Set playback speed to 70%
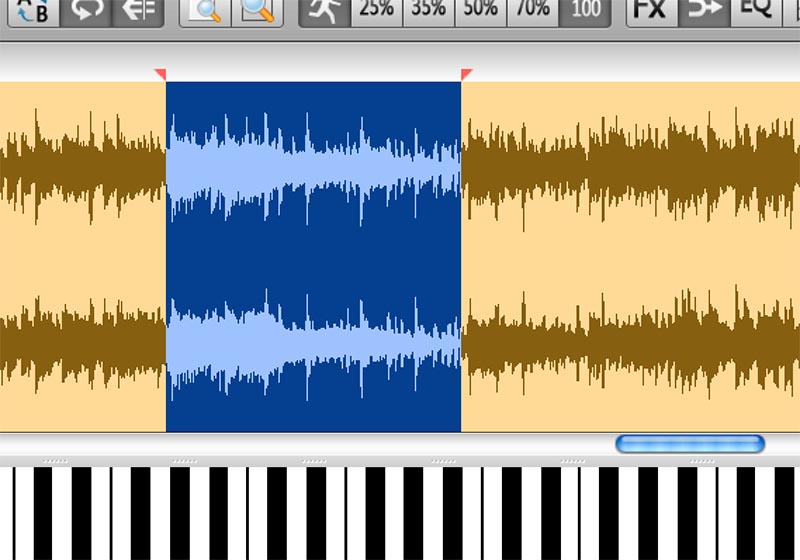 click(533, 11)
